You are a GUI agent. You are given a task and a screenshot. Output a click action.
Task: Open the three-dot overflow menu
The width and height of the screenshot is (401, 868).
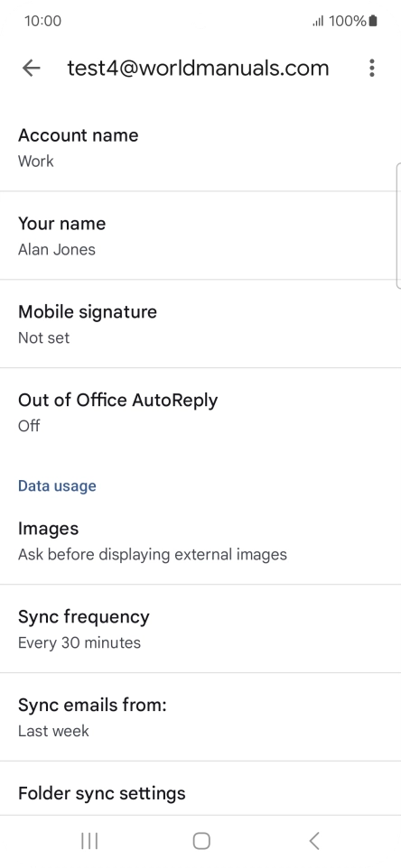[x=371, y=68]
